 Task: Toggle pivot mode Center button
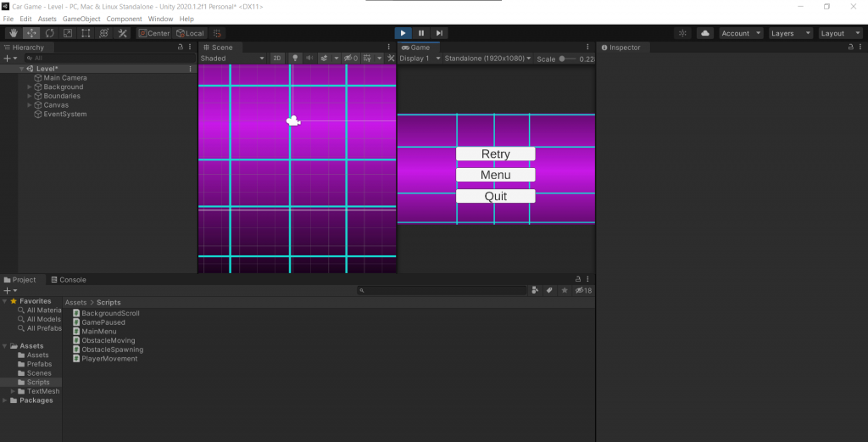[x=154, y=33]
